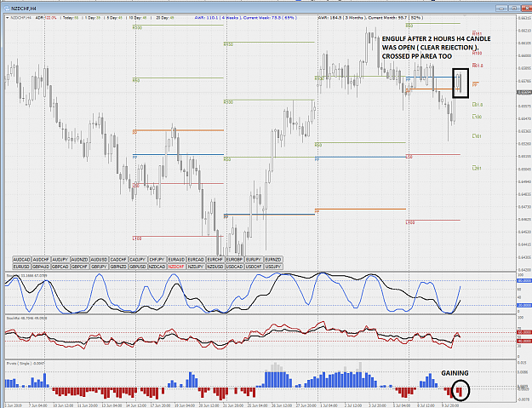The image size is (532, 408).
Task: Load the CHFJPY pair button
Action: (x=157, y=259)
